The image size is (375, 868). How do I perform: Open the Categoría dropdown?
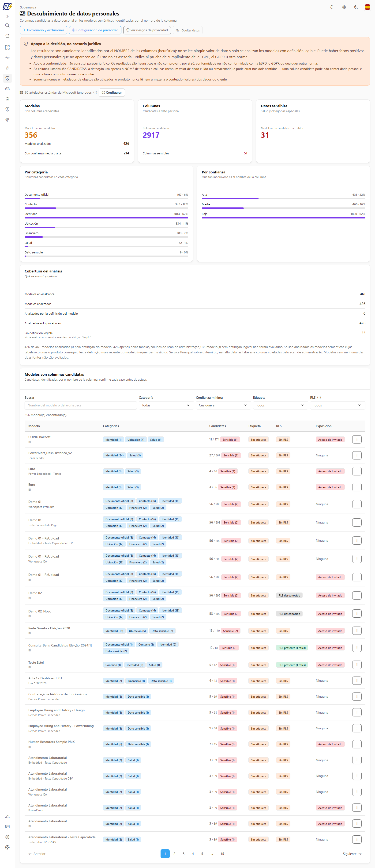(166, 405)
